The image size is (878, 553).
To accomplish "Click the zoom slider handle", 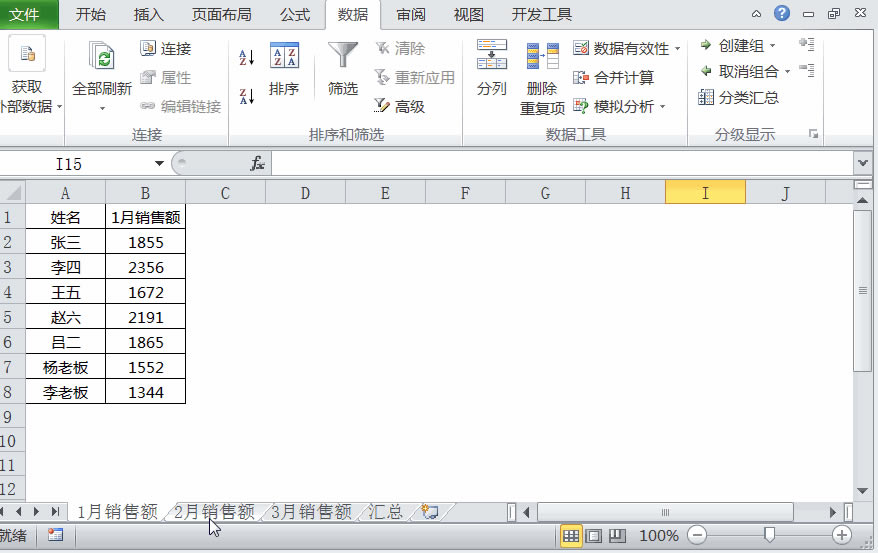I will click(x=769, y=535).
